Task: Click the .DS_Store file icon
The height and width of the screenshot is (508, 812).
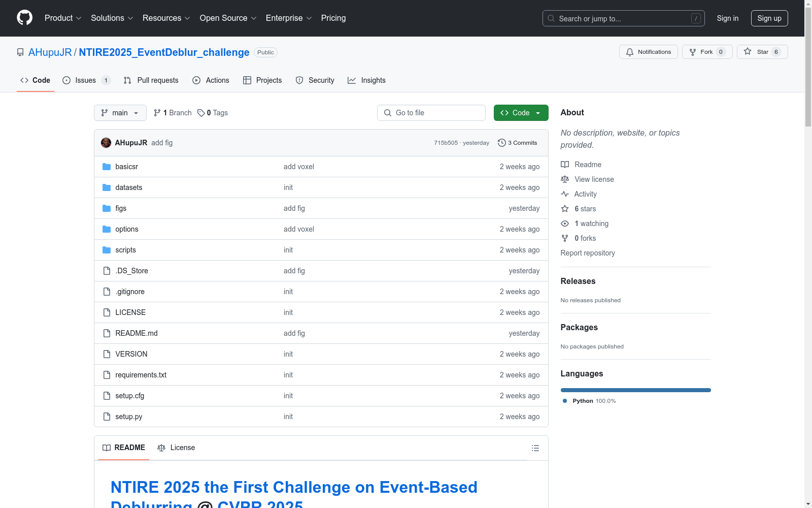Action: pyautogui.click(x=107, y=271)
